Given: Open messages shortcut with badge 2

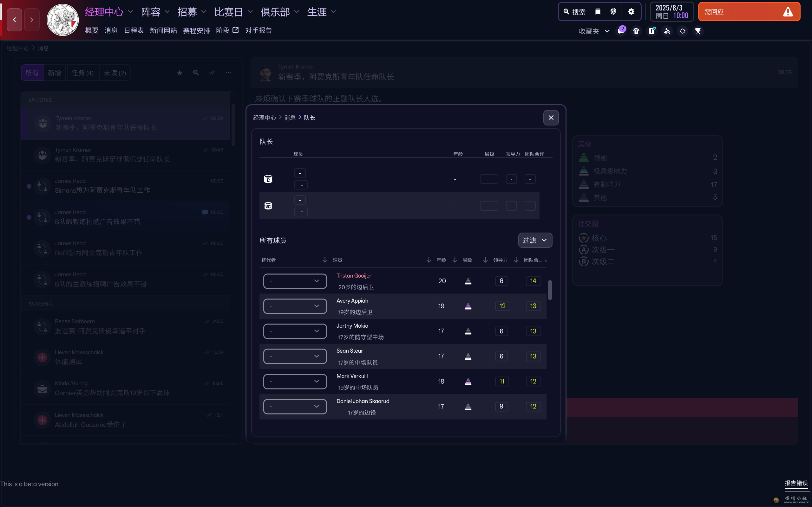Looking at the screenshot, I should (x=621, y=31).
